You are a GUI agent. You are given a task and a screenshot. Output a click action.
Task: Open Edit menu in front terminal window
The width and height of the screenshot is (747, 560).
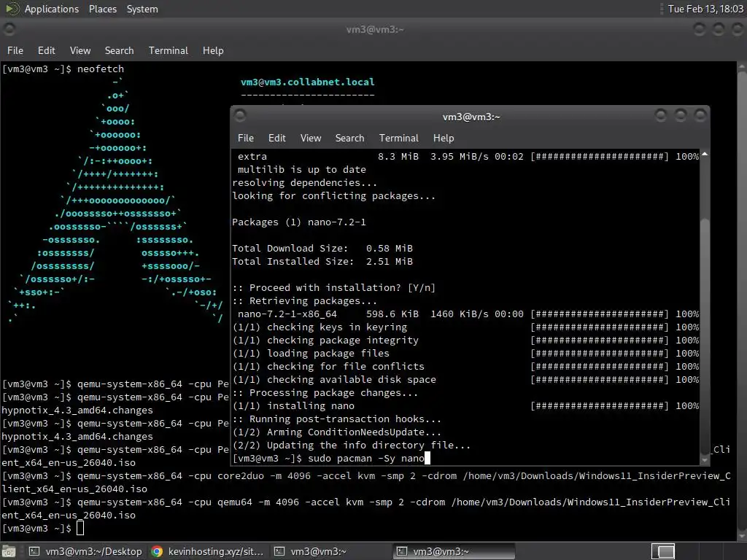(x=276, y=138)
